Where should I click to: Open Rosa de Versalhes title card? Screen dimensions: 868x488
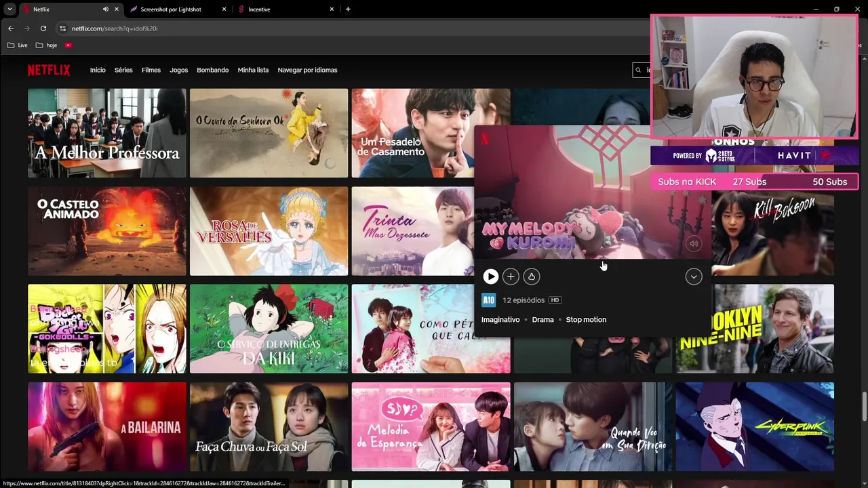[x=269, y=231]
